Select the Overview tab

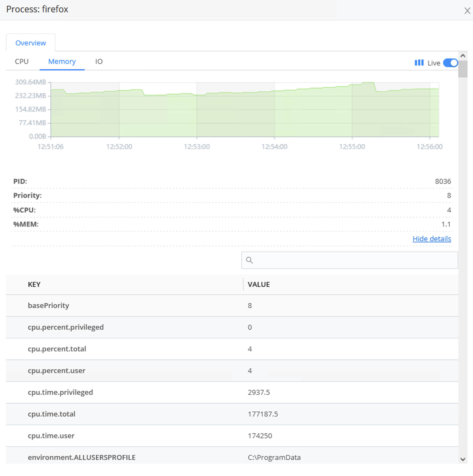click(x=31, y=43)
